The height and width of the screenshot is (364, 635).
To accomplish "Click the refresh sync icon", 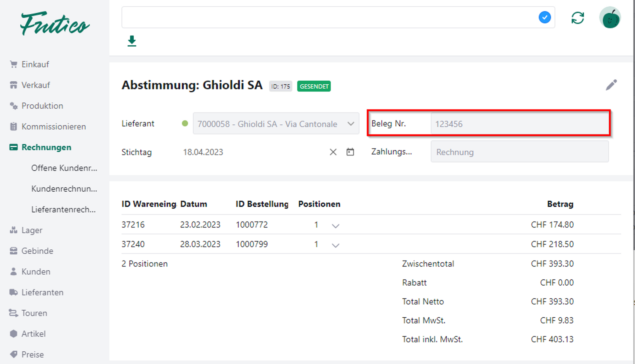I will [x=578, y=18].
